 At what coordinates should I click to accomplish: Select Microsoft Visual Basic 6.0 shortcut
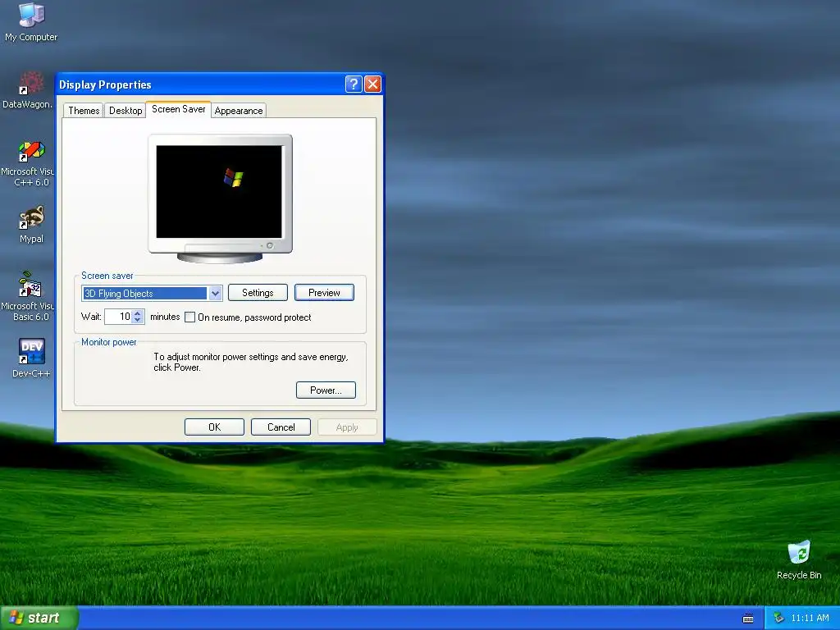[28, 296]
